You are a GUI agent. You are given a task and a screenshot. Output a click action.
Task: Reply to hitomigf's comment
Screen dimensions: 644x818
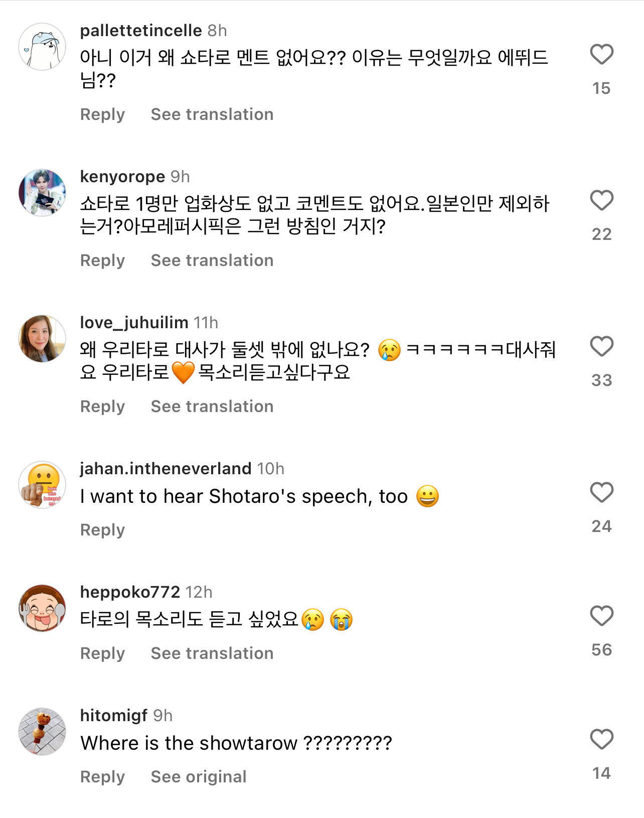click(x=102, y=777)
